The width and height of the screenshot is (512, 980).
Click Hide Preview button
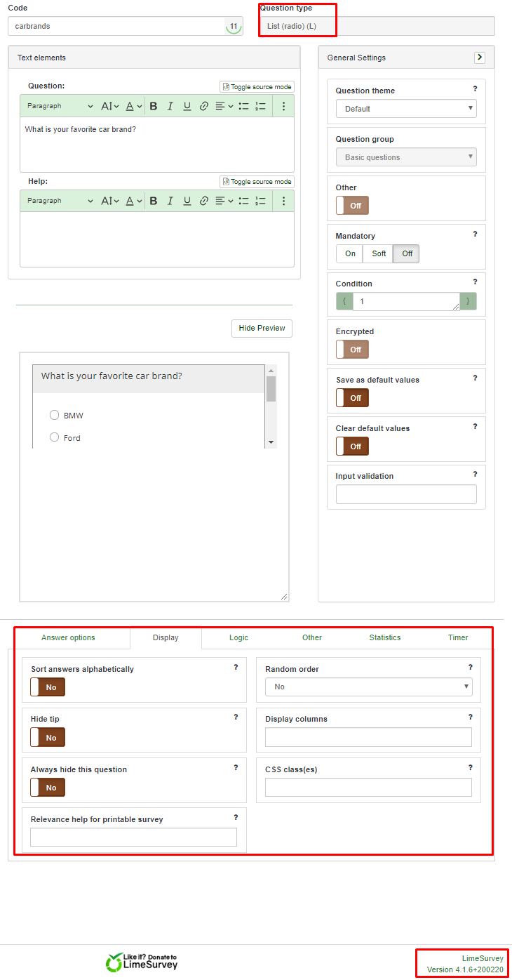click(262, 328)
